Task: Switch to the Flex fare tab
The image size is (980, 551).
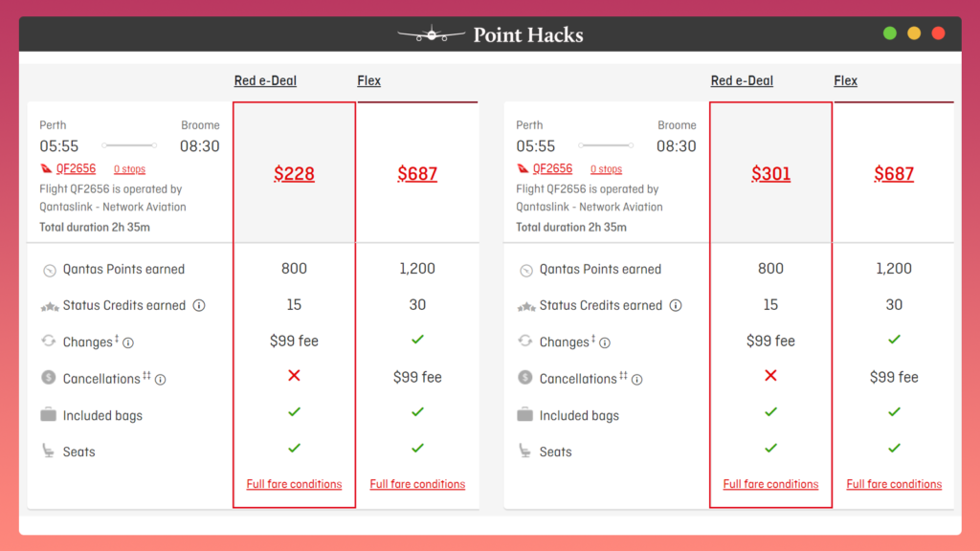Action: (368, 80)
